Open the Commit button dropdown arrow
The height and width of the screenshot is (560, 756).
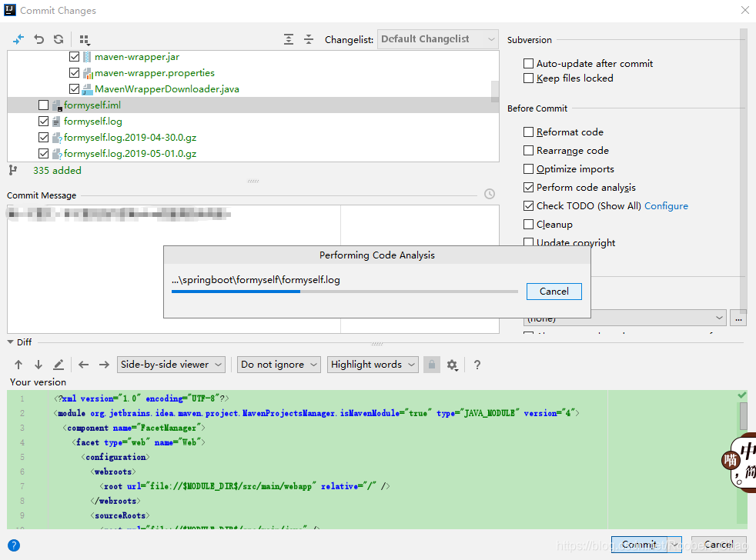(x=674, y=545)
